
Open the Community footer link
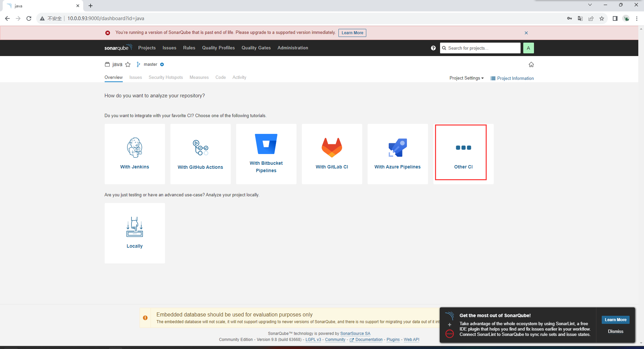click(335, 340)
